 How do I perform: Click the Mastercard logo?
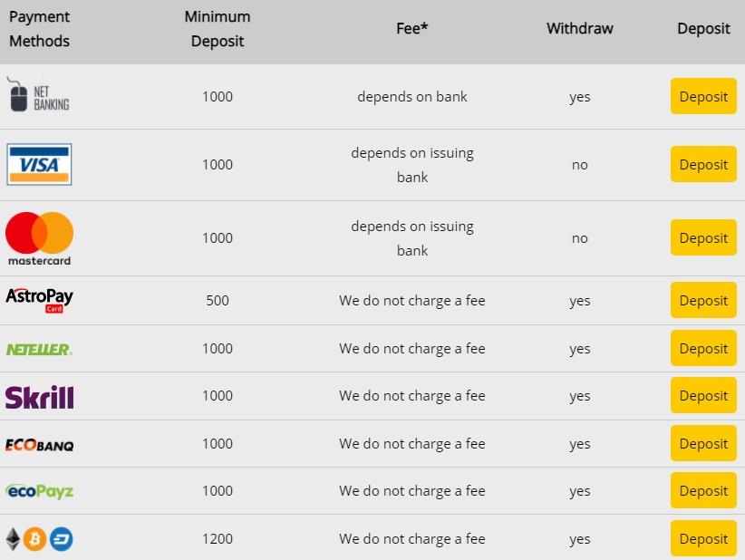click(x=39, y=237)
